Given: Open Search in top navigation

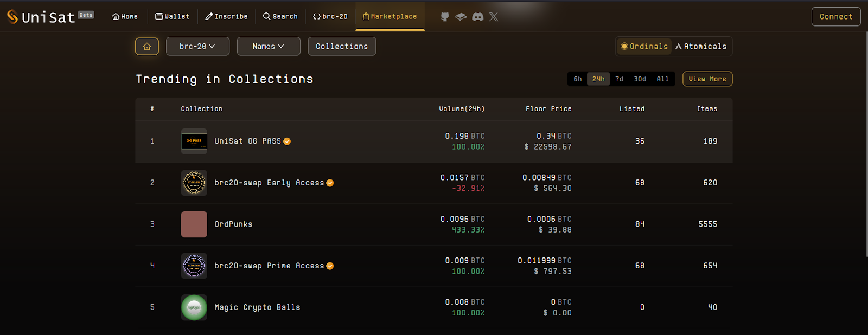Looking at the screenshot, I should pyautogui.click(x=280, y=17).
